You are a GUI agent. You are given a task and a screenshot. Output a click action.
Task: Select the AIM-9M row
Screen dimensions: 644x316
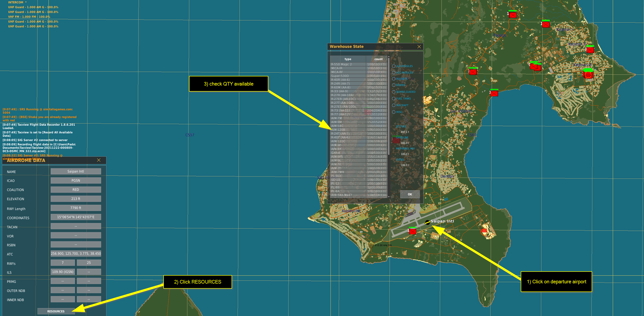point(359,122)
